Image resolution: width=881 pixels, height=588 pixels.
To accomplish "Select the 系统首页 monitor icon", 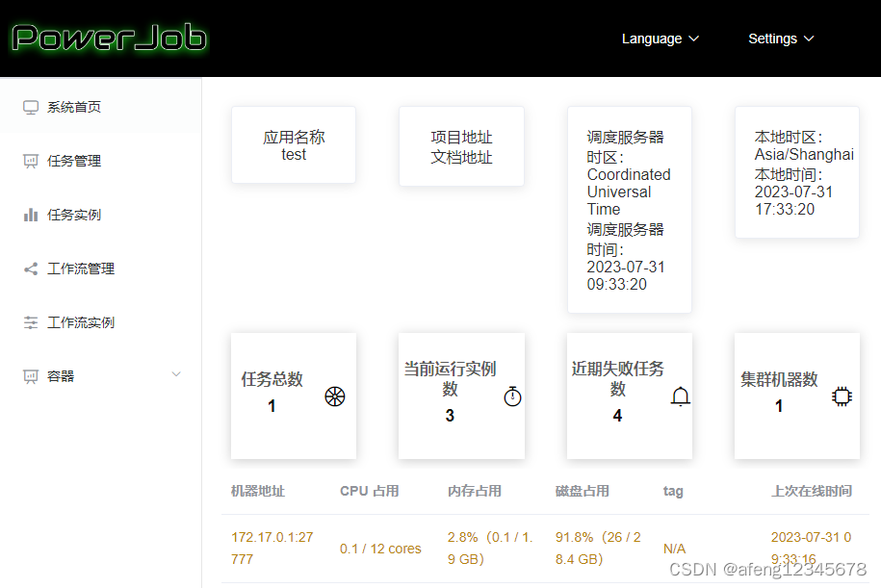I will coord(30,107).
